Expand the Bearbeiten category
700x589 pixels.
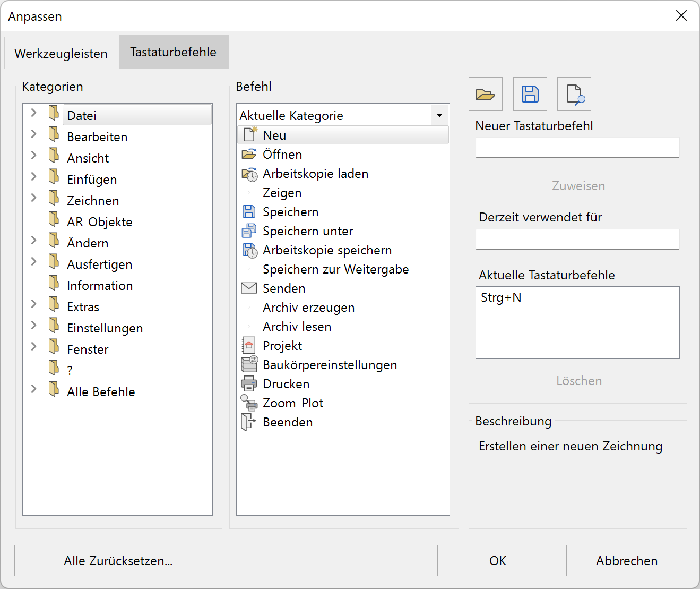pos(33,134)
